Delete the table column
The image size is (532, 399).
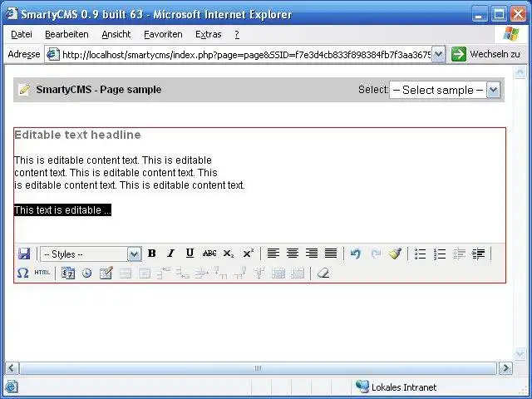coord(259,273)
